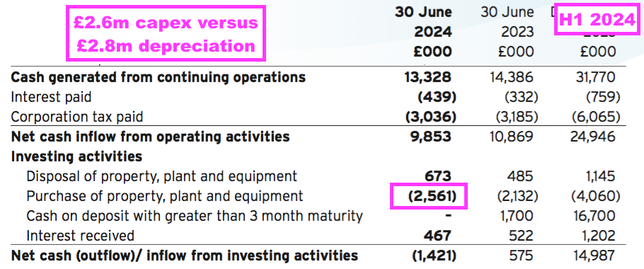Click Disposal of property, plant and equipment label

tap(161, 176)
